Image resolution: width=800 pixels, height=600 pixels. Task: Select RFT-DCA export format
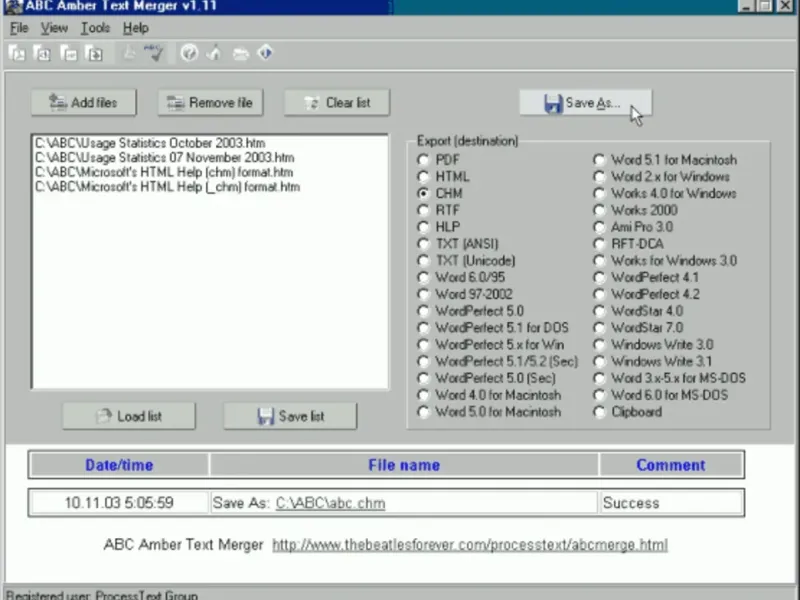[x=629, y=244]
